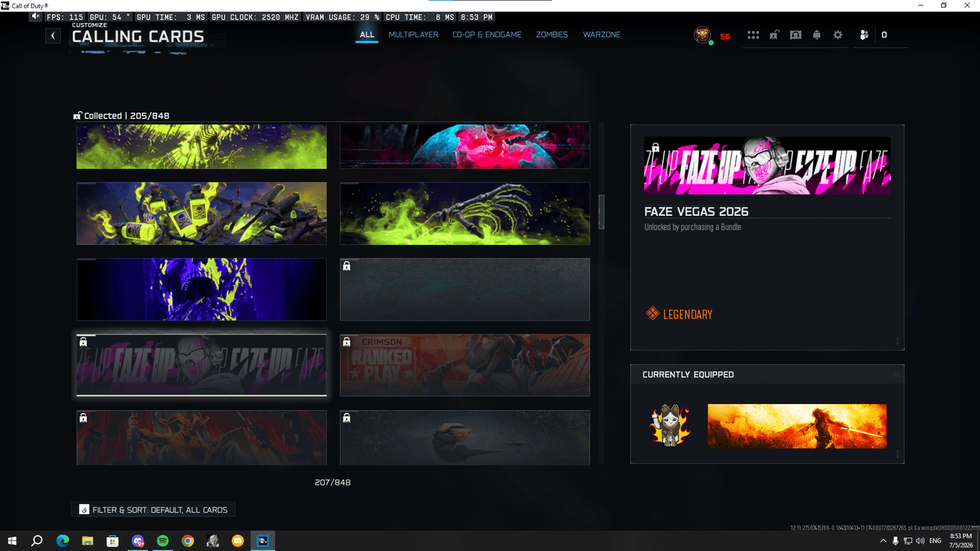Click the volume tray icon
The image size is (980, 551).
point(920,540)
